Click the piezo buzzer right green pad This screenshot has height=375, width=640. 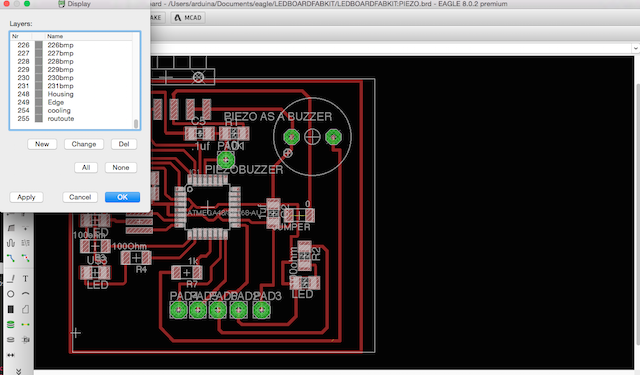[x=333, y=137]
